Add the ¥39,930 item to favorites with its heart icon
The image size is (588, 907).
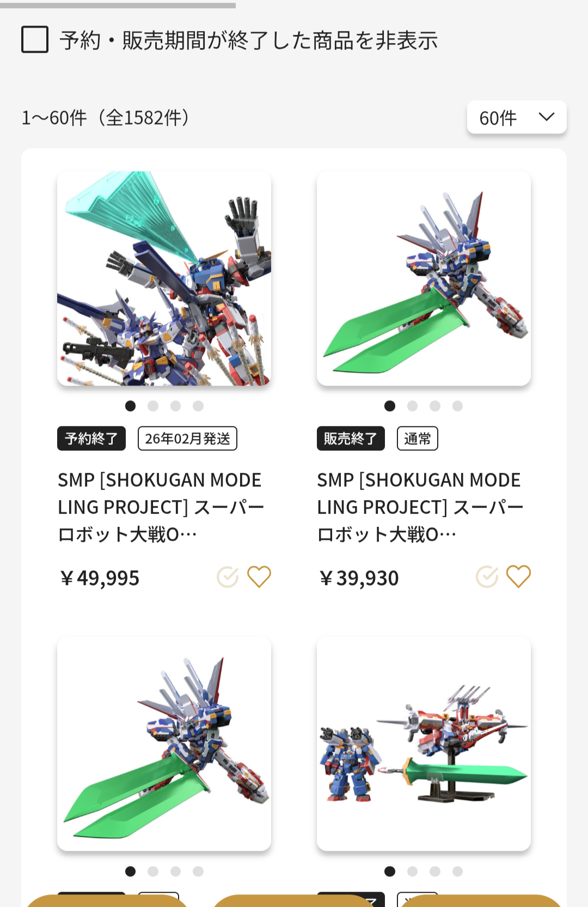click(x=518, y=577)
